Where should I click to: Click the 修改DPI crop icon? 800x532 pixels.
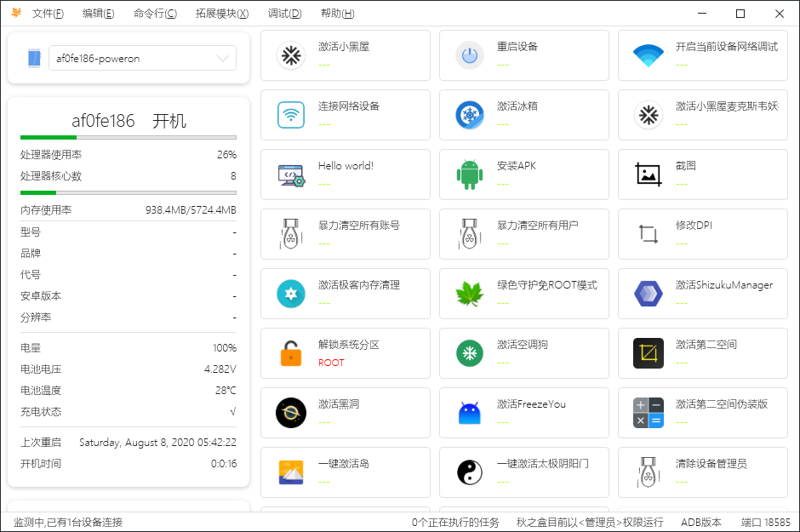[x=649, y=234]
